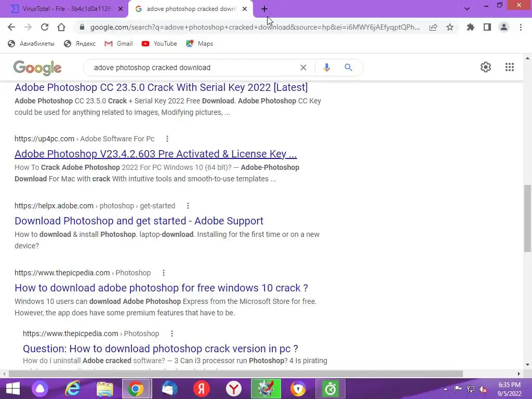Viewport: 532px width, 399px height.
Task: Open the Windows Start menu
Action: [13, 389]
